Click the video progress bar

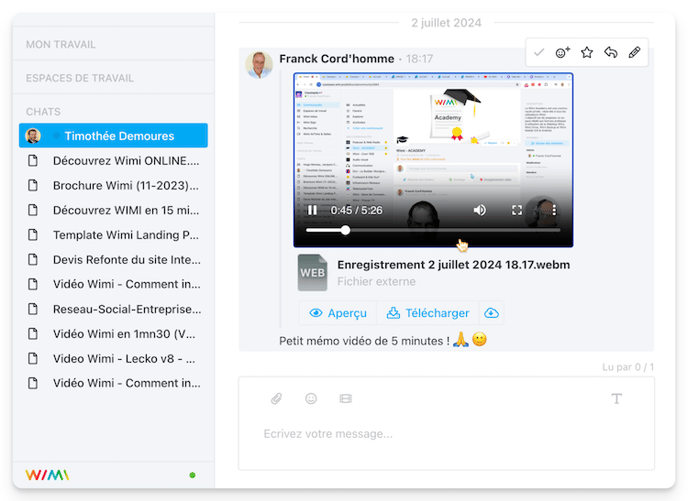(x=432, y=230)
